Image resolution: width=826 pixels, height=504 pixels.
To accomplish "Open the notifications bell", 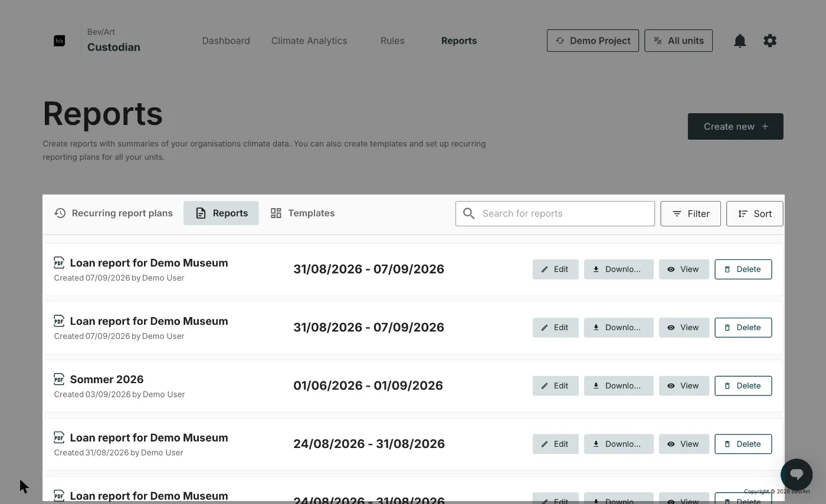I will click(x=740, y=41).
